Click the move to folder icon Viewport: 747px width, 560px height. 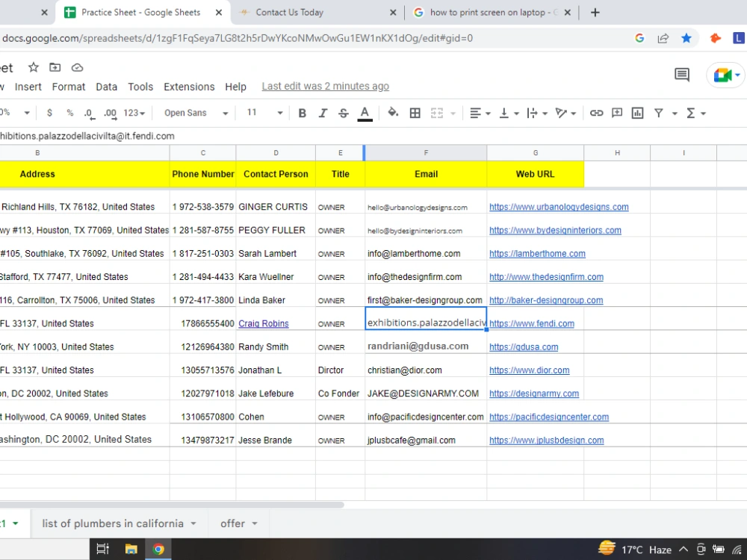(x=55, y=68)
